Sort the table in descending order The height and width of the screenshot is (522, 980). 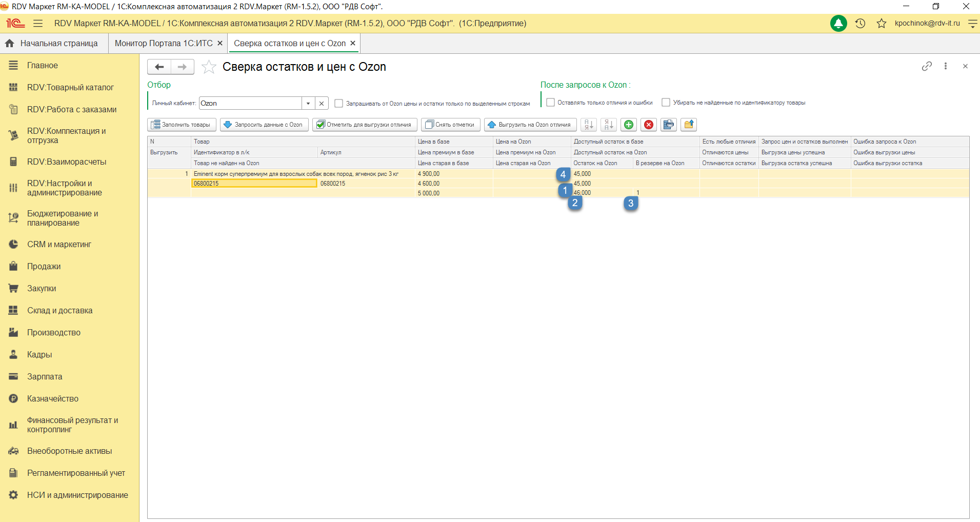[609, 125]
